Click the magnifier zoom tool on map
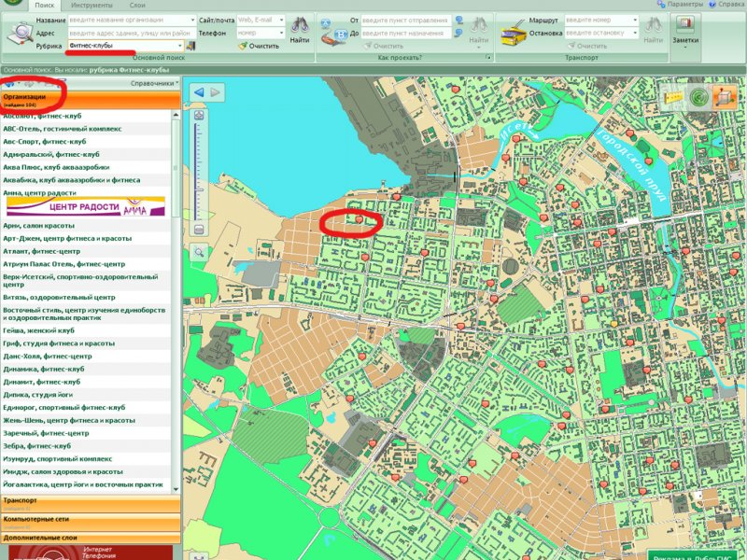This screenshot has width=747, height=560. (x=199, y=252)
